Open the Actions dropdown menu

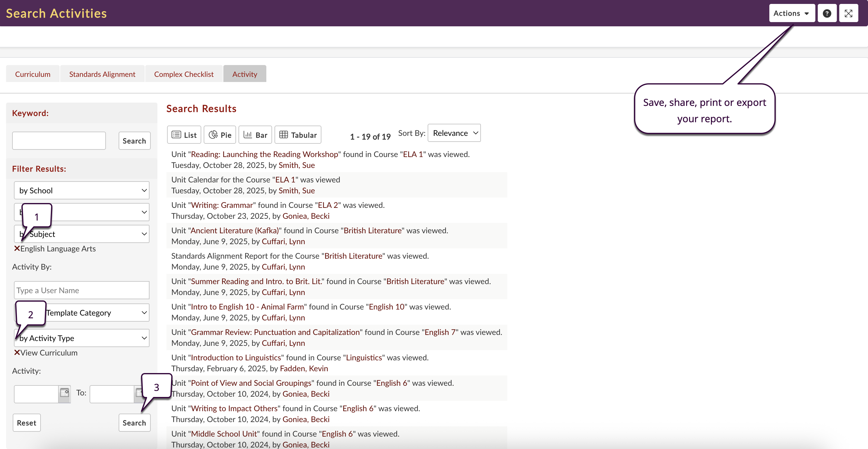point(791,14)
